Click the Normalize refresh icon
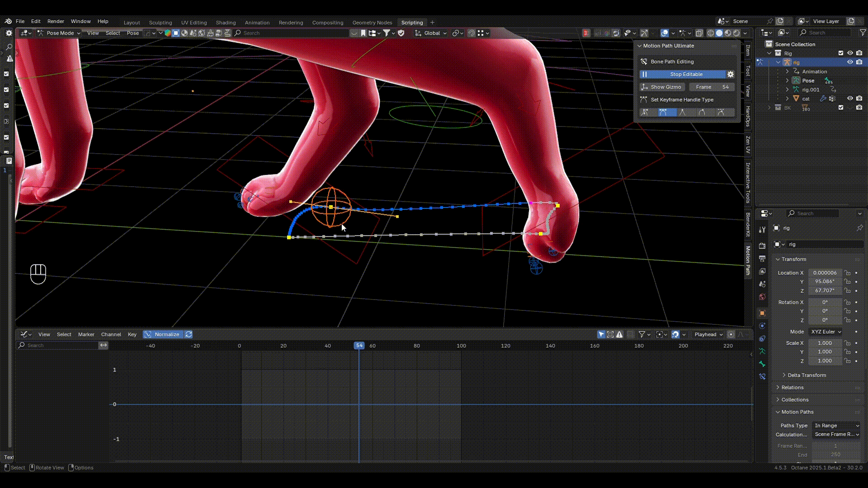Screen dimensions: 868x488 (189, 334)
